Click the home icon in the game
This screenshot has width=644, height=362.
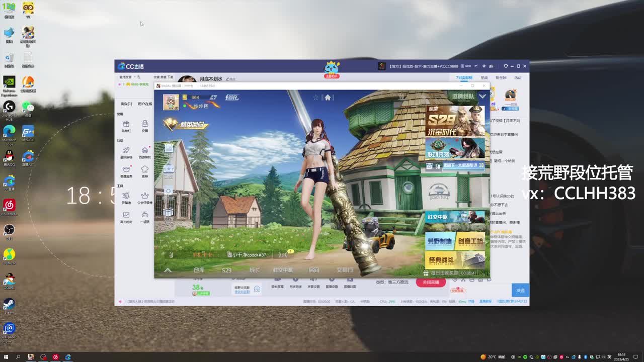point(328,98)
